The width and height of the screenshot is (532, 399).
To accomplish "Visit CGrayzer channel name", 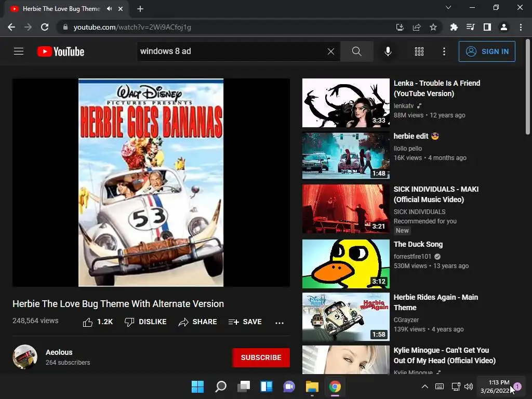I will 406,320.
